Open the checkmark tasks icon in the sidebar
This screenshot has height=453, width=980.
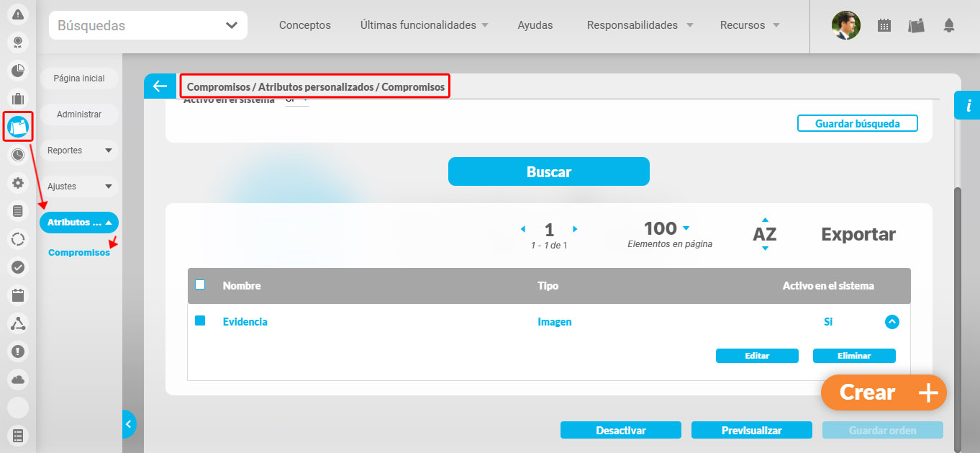coord(17,266)
